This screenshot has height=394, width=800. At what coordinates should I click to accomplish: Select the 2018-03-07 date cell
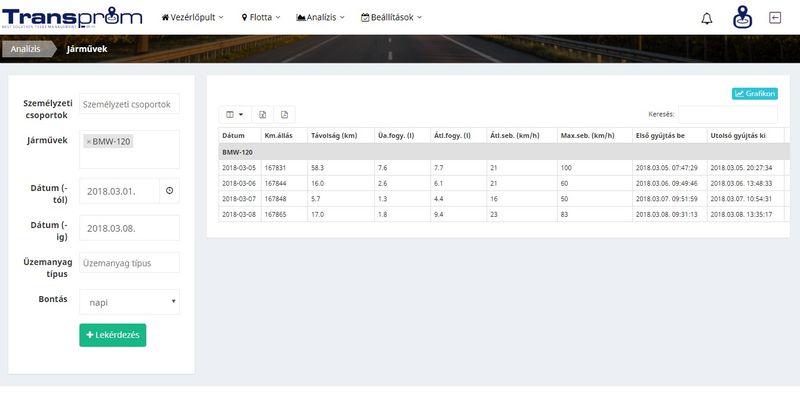point(240,199)
